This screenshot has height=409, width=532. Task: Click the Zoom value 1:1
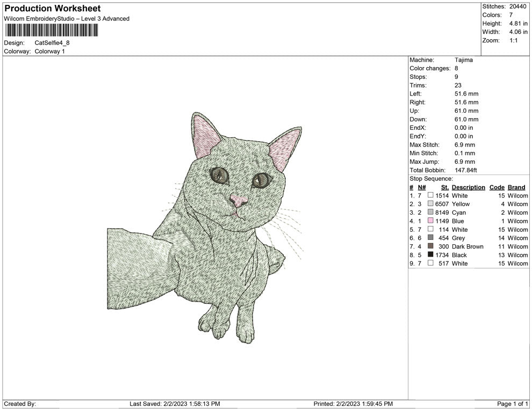(513, 40)
